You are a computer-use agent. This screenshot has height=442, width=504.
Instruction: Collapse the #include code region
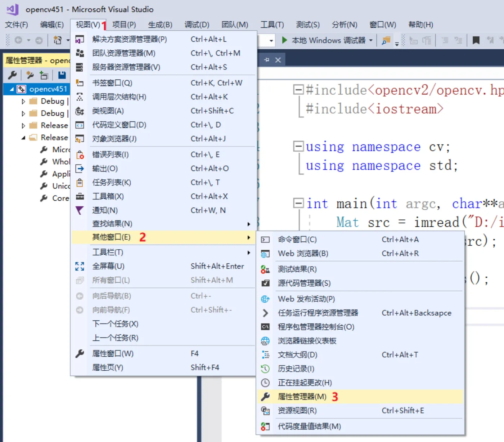coord(298,89)
